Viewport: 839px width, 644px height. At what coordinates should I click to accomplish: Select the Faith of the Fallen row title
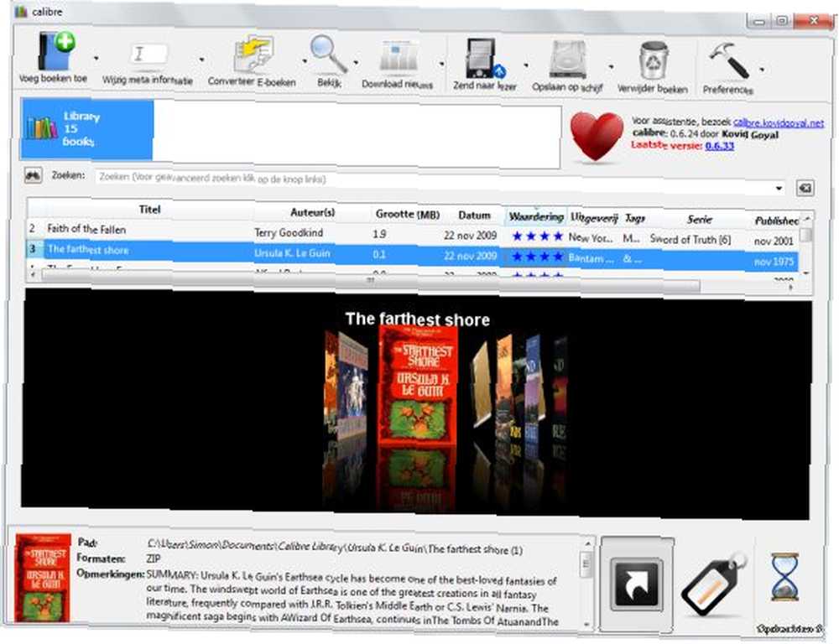(86, 229)
